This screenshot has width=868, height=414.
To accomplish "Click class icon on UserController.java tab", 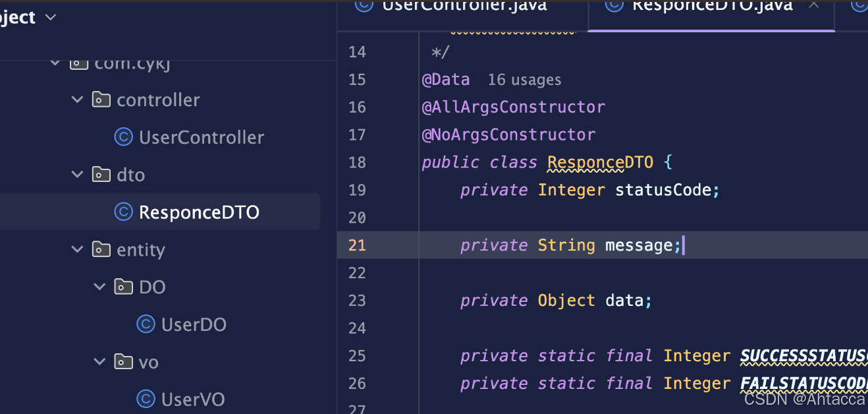I will [364, 5].
